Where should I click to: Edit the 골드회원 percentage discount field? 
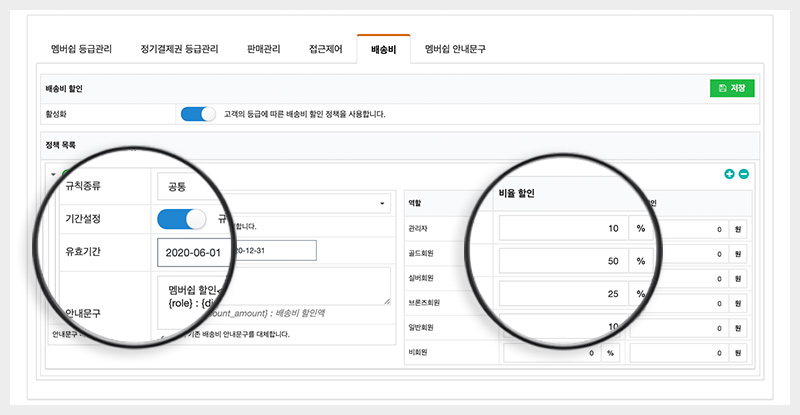click(563, 262)
